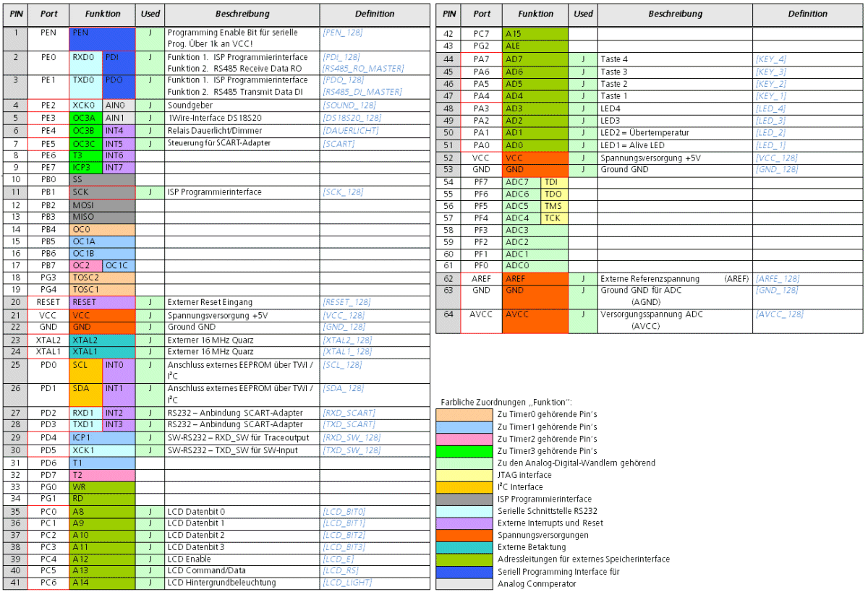Open the [ARFE_128] definition link
The height and width of the screenshot is (592, 868).
click(x=778, y=279)
